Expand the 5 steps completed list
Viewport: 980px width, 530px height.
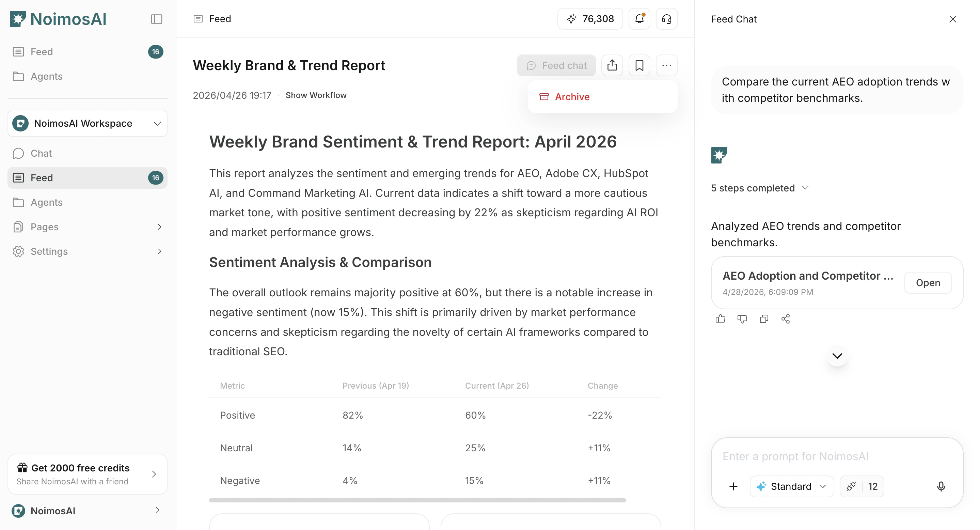[760, 188]
